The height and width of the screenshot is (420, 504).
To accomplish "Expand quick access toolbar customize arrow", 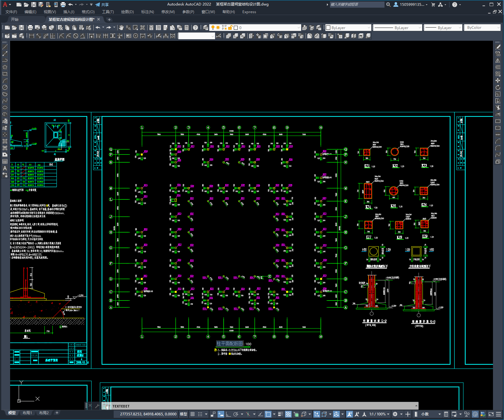I will 91,5.
